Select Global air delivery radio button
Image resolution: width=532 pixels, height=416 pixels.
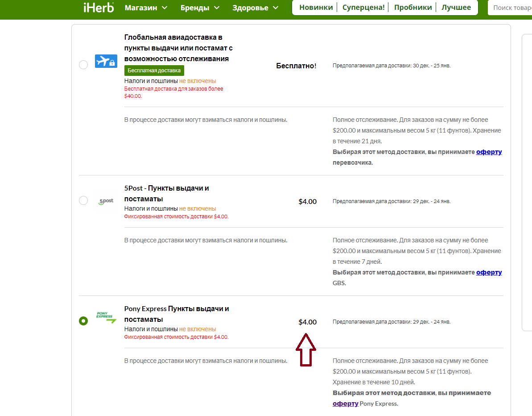tap(83, 65)
